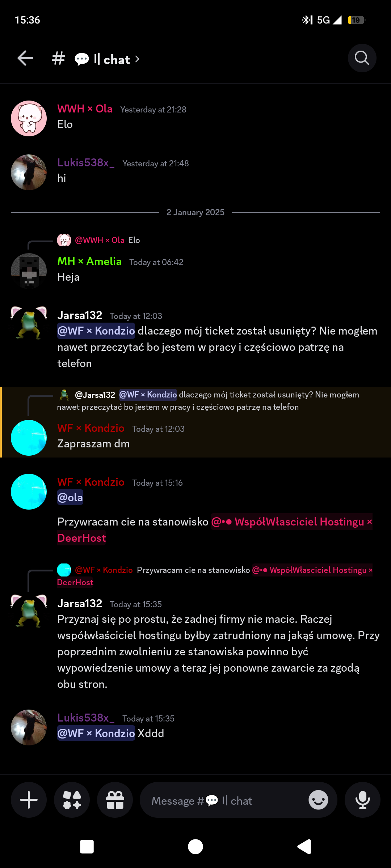Viewport: 391px width, 868px height.
Task: Open the emoji picker smiley
Action: 318,800
